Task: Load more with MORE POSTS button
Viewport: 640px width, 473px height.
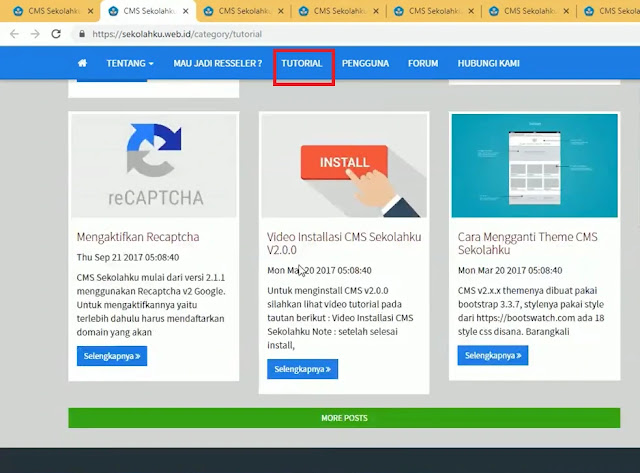Action: click(344, 418)
